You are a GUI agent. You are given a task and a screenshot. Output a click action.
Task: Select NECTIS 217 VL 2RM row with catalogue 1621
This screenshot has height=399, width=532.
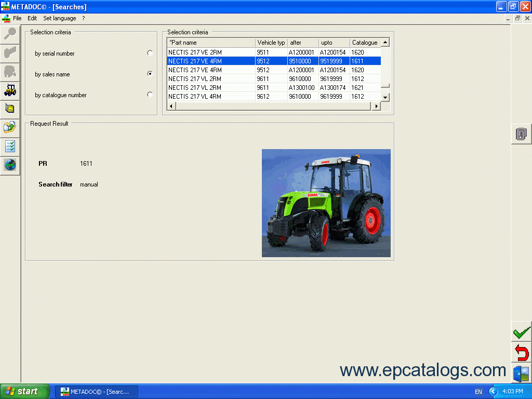[x=274, y=87]
